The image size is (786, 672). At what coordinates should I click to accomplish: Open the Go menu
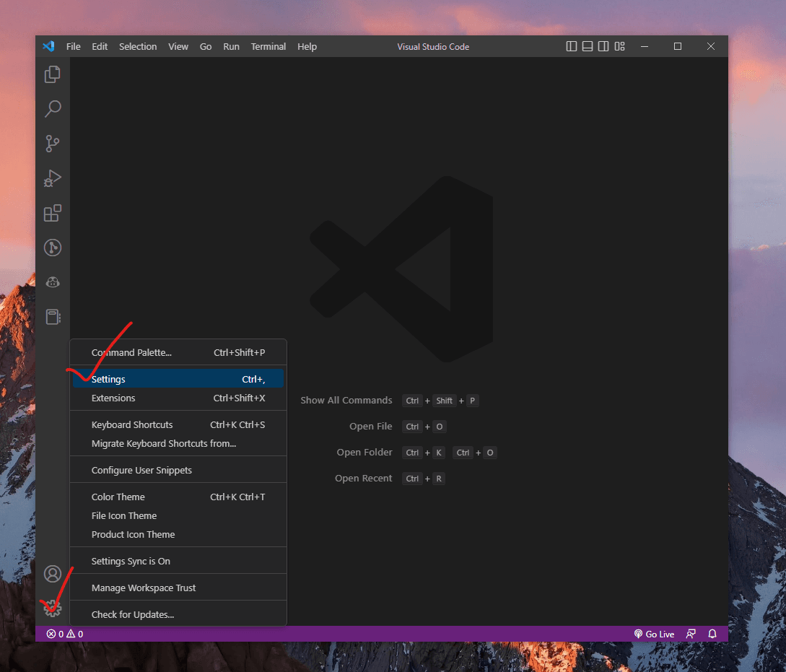[x=206, y=47]
